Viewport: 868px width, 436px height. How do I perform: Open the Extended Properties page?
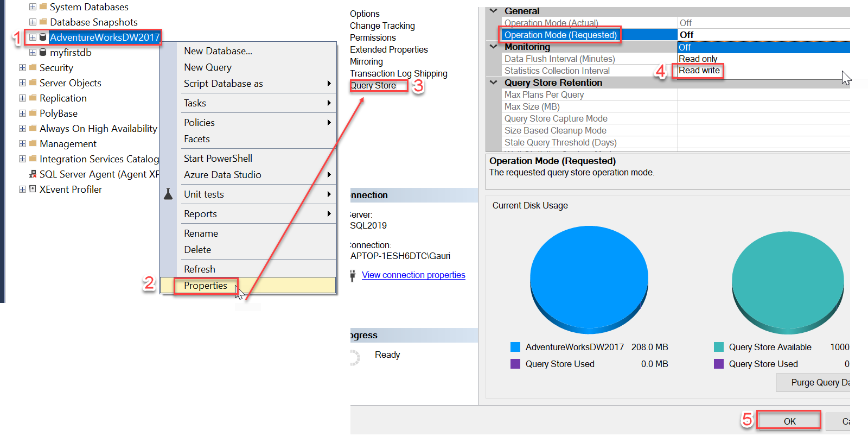(x=389, y=49)
